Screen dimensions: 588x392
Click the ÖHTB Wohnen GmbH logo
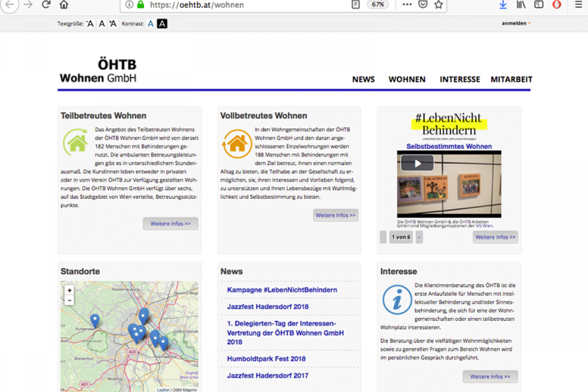pyautogui.click(x=98, y=71)
